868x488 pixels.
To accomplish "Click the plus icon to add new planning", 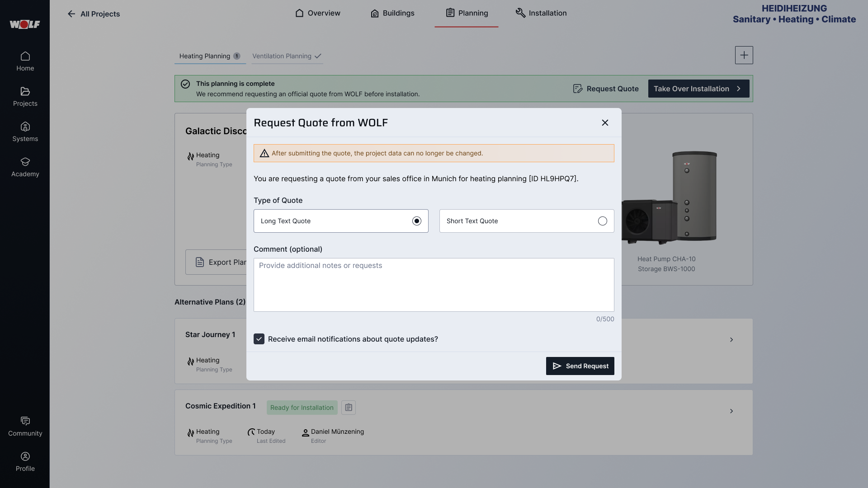I will pos(744,55).
